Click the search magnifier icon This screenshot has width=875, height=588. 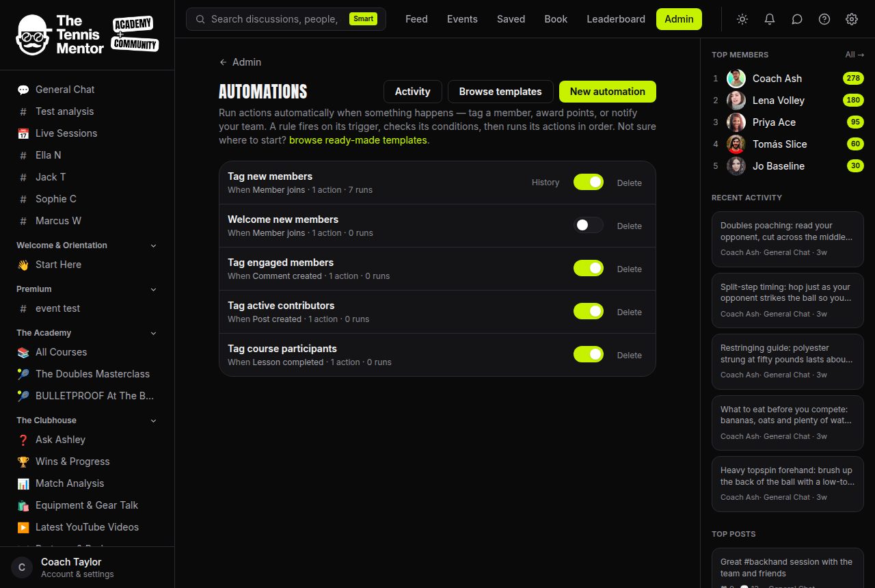click(x=200, y=19)
